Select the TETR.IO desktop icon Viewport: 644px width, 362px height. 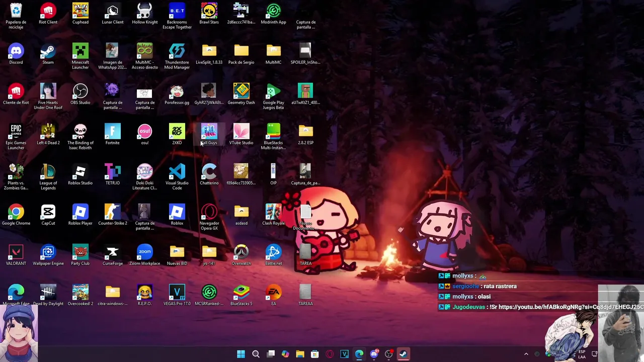click(x=113, y=174)
